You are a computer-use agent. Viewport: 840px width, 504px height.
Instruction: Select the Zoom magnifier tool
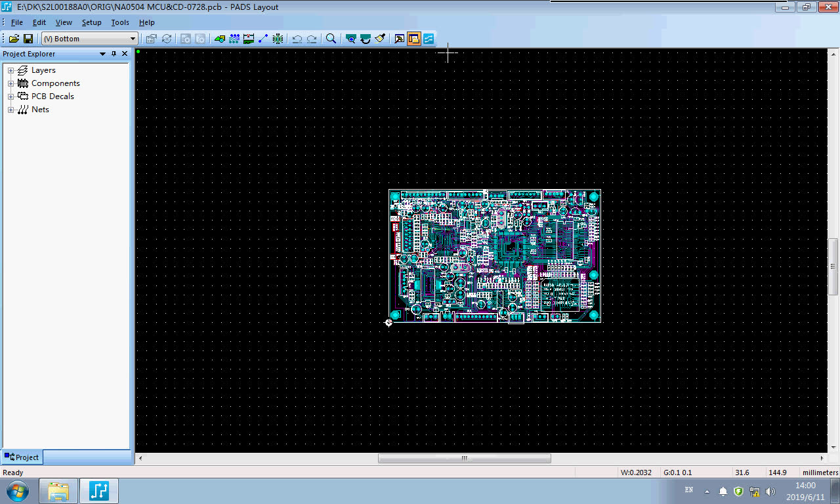(x=331, y=38)
